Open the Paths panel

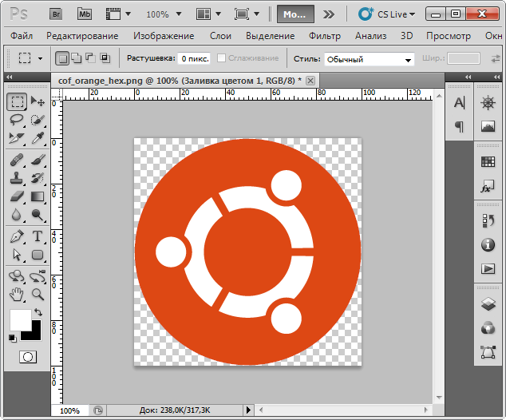click(x=488, y=352)
